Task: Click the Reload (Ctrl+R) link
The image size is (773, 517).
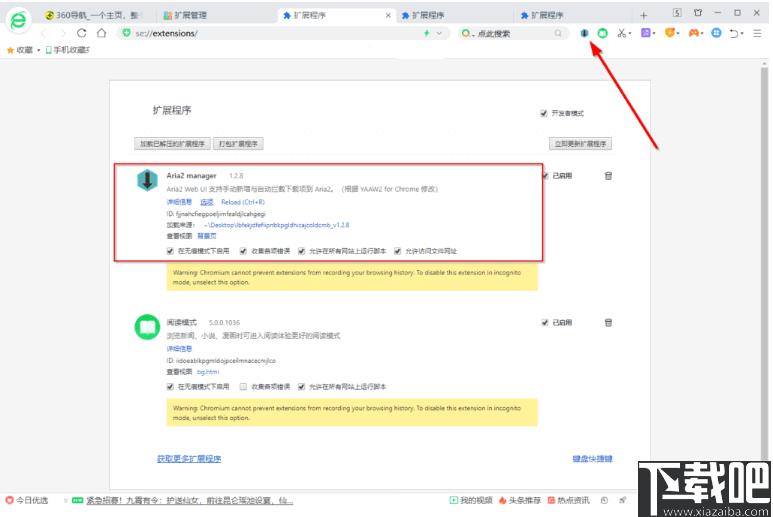Action: pos(243,202)
